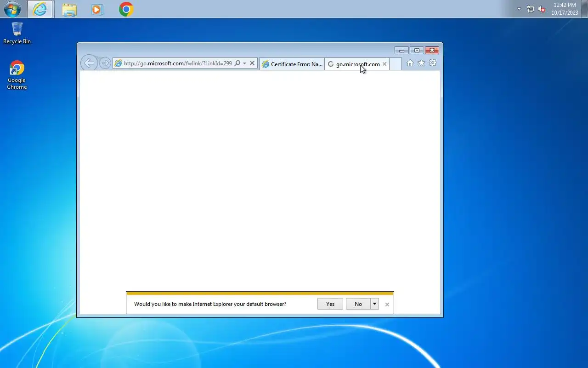
Task: Go back with the Back arrow button
Action: point(89,63)
